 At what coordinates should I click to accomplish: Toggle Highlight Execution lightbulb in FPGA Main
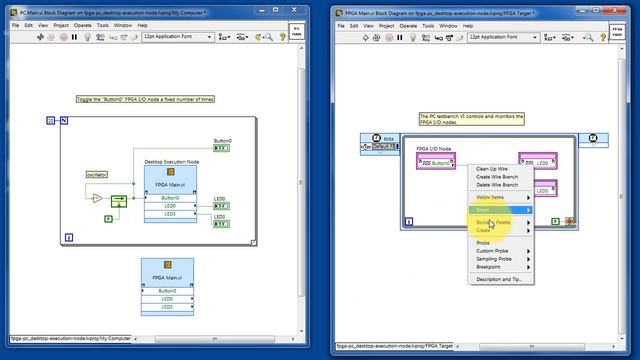(413, 38)
